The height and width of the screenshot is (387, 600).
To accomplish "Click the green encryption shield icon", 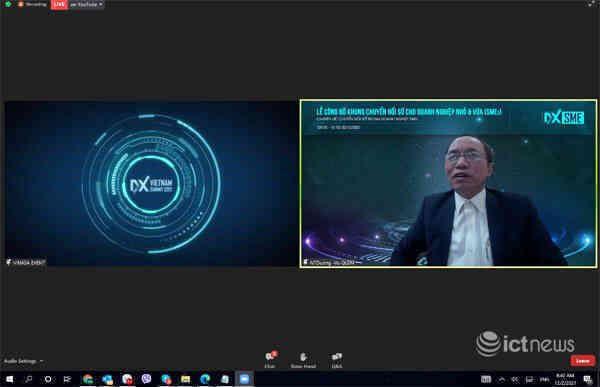I will click(8, 4).
